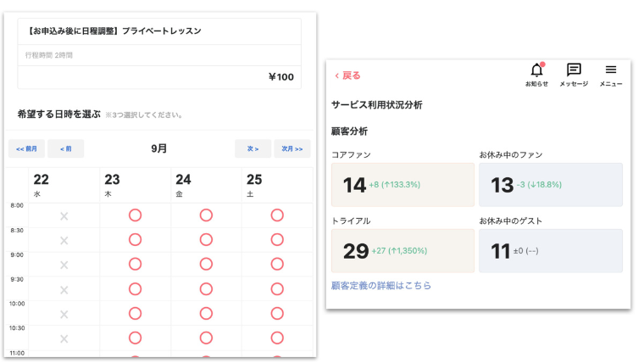Open the コアファン card showing 14

click(402, 185)
